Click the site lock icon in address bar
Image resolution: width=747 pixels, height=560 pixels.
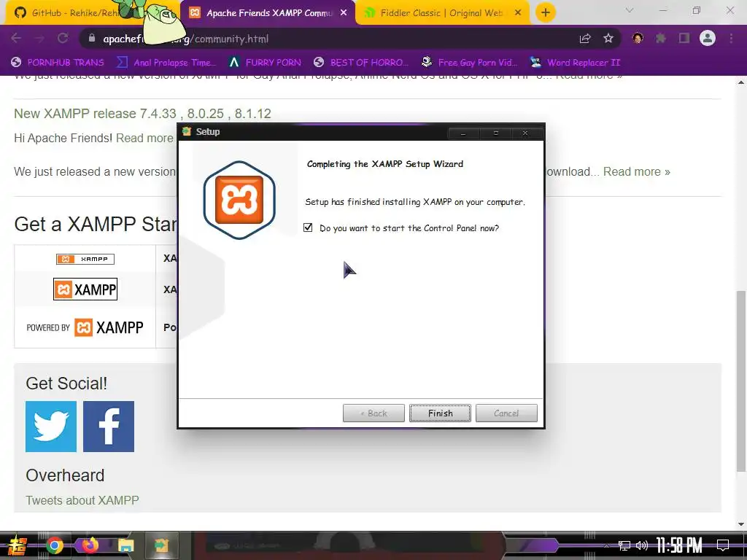[x=91, y=39]
